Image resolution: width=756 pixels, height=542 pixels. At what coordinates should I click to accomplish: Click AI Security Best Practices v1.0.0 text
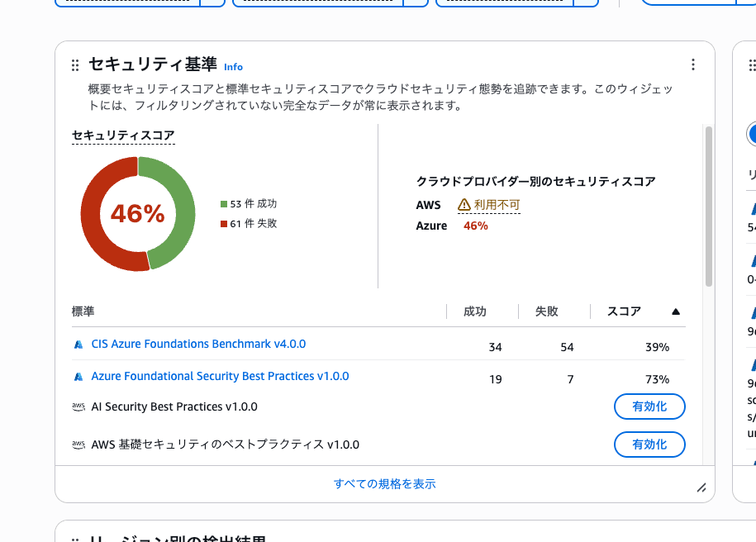coord(174,406)
